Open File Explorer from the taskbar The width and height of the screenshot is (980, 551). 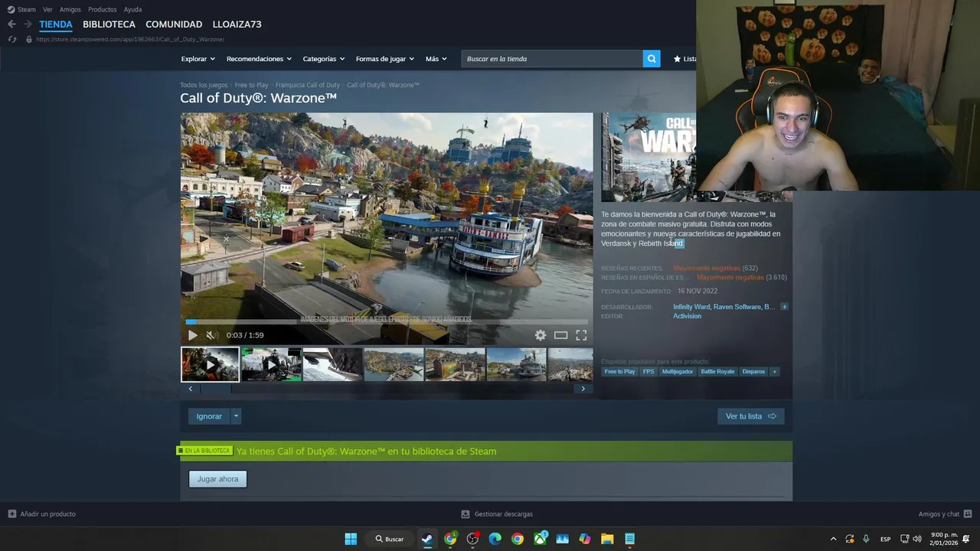tap(607, 539)
